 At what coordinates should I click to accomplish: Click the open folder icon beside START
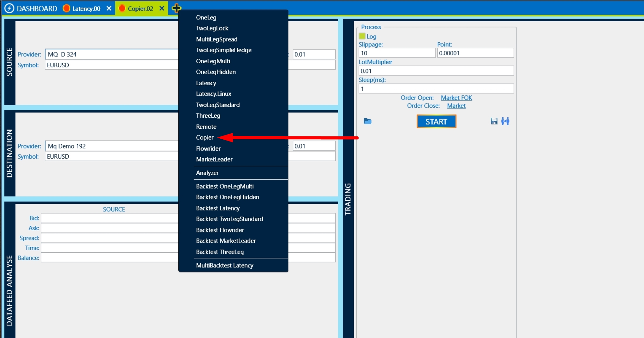click(x=367, y=121)
